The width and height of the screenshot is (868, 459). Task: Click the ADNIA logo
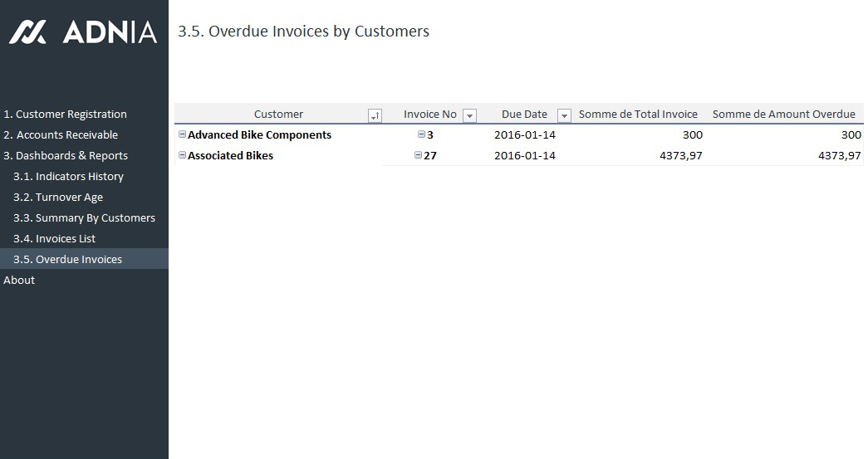pos(83,32)
